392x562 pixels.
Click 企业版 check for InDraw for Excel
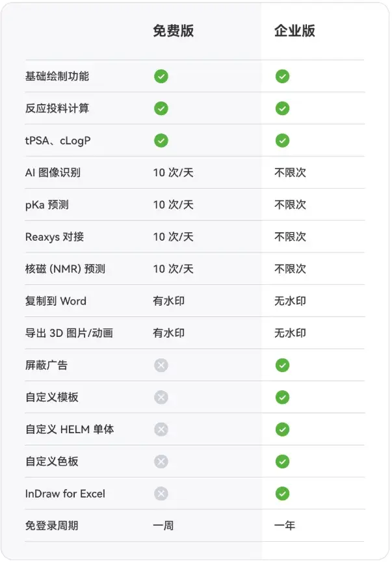click(282, 494)
